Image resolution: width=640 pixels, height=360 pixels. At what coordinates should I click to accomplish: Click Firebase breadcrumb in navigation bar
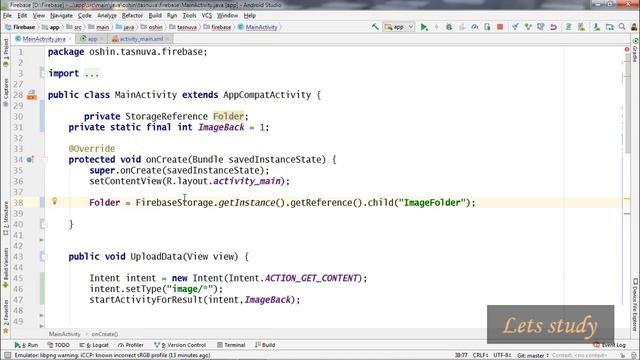pyautogui.click(x=20, y=27)
